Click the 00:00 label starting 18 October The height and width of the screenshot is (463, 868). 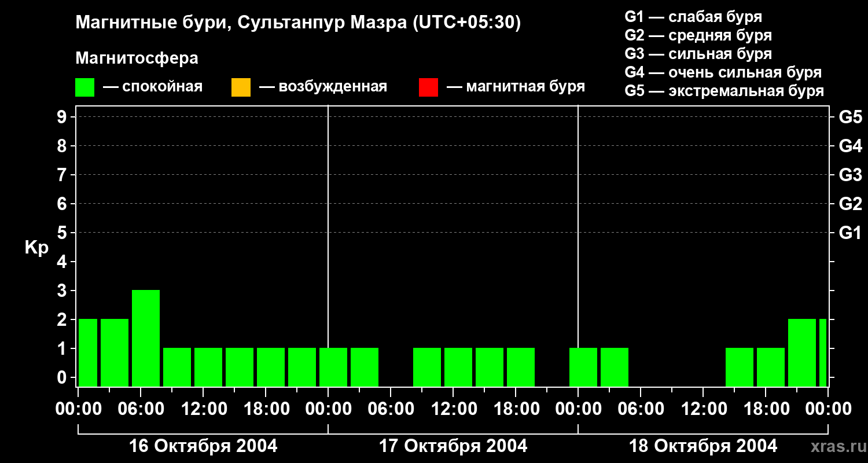pyautogui.click(x=578, y=409)
